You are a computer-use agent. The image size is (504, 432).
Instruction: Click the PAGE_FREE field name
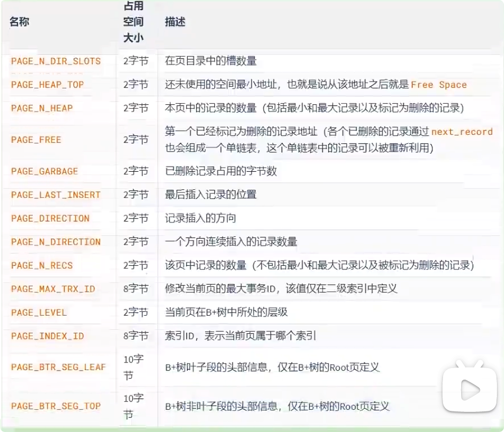click(x=35, y=140)
